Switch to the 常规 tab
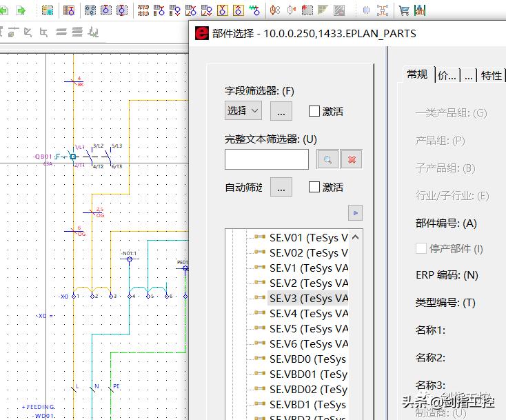 [x=417, y=74]
